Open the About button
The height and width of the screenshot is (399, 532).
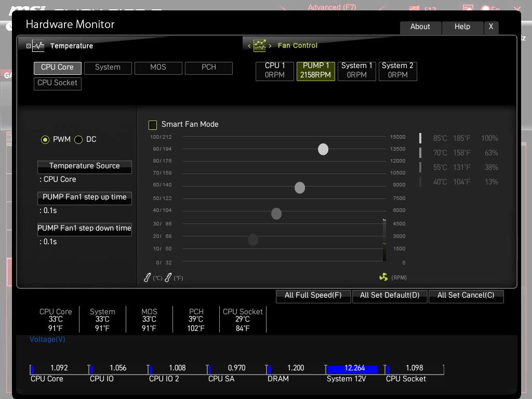coord(420,27)
